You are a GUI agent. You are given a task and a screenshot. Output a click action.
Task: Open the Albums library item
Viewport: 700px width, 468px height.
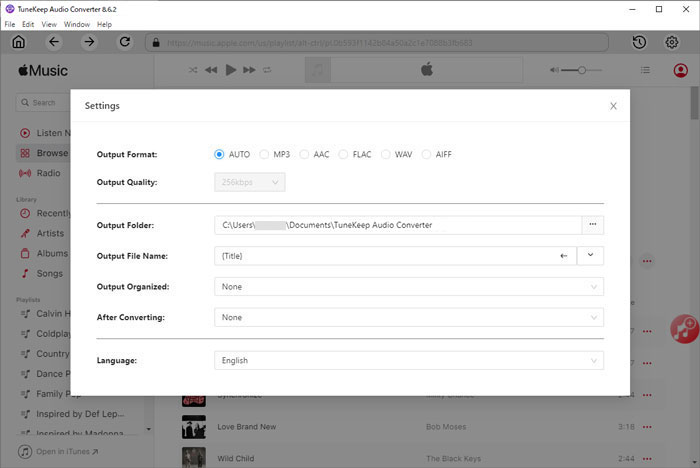(x=44, y=253)
